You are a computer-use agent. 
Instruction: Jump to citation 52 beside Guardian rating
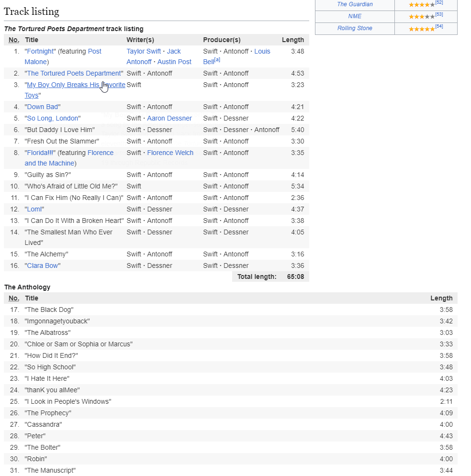point(439,2)
